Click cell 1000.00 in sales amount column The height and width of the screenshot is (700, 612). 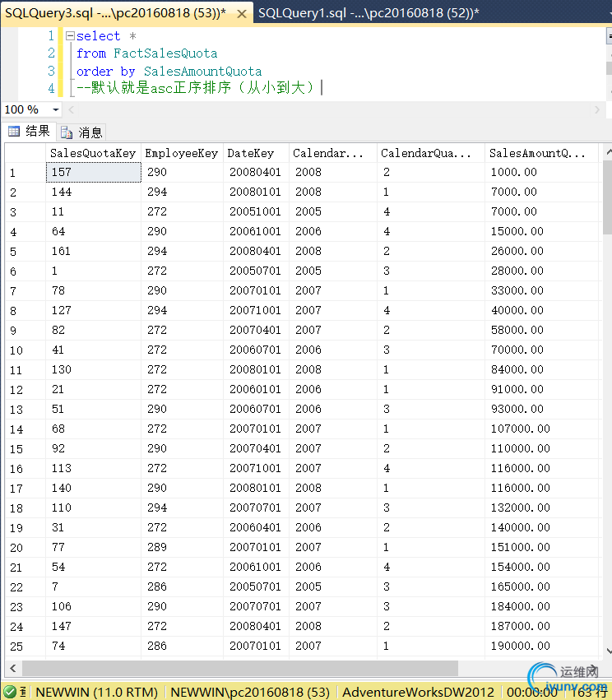(541, 172)
